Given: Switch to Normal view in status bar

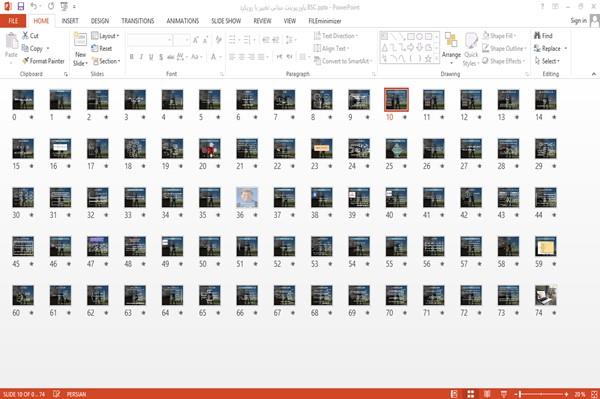Looking at the screenshot, I should tap(454, 394).
